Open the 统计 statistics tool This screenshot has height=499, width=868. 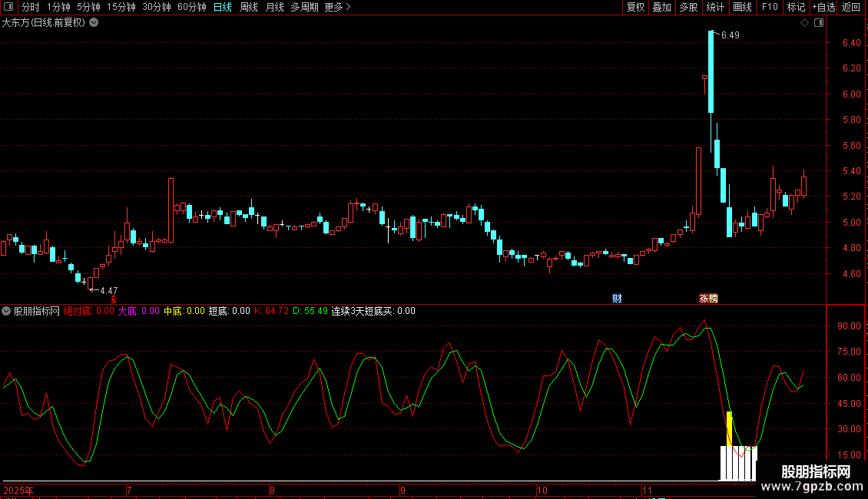coord(715,7)
